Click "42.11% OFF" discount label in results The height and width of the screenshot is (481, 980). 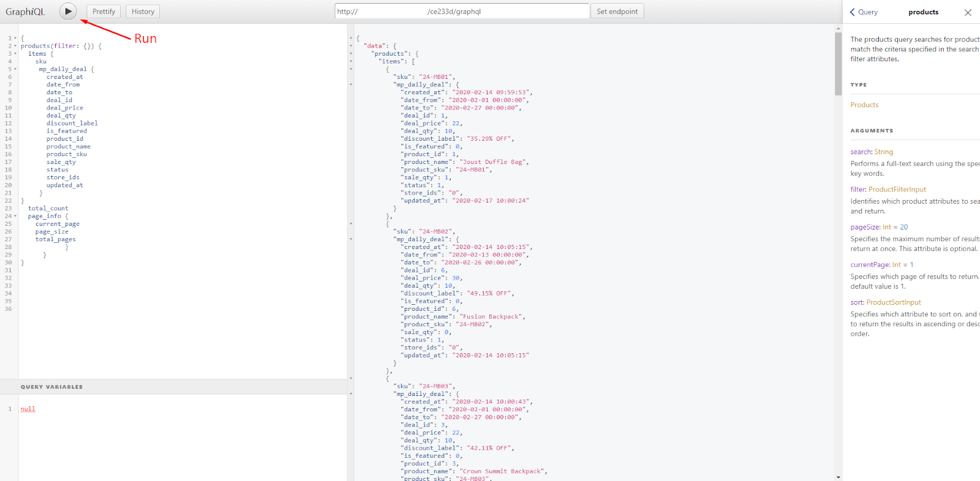[x=489, y=448]
